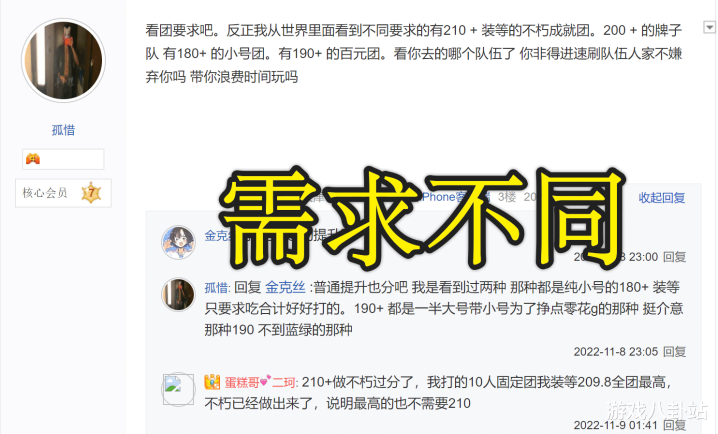The height and width of the screenshot is (434, 718).
Task: Open 孤惜 username link under avatar
Action: [x=63, y=130]
